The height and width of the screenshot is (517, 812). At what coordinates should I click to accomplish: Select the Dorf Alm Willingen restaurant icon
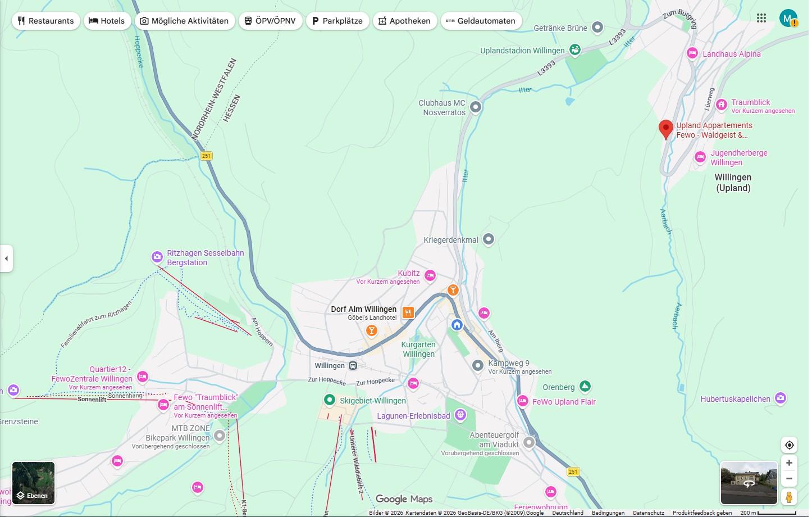click(x=408, y=312)
